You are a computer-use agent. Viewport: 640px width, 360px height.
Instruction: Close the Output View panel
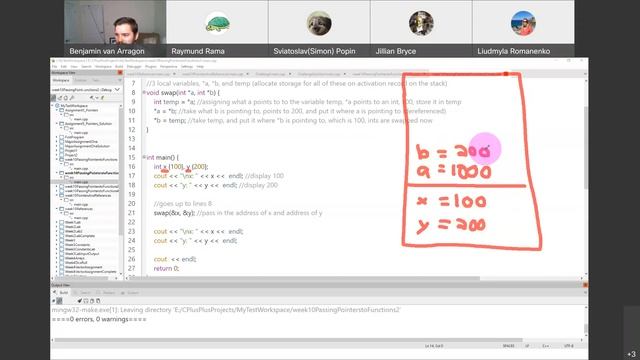(x=585, y=285)
